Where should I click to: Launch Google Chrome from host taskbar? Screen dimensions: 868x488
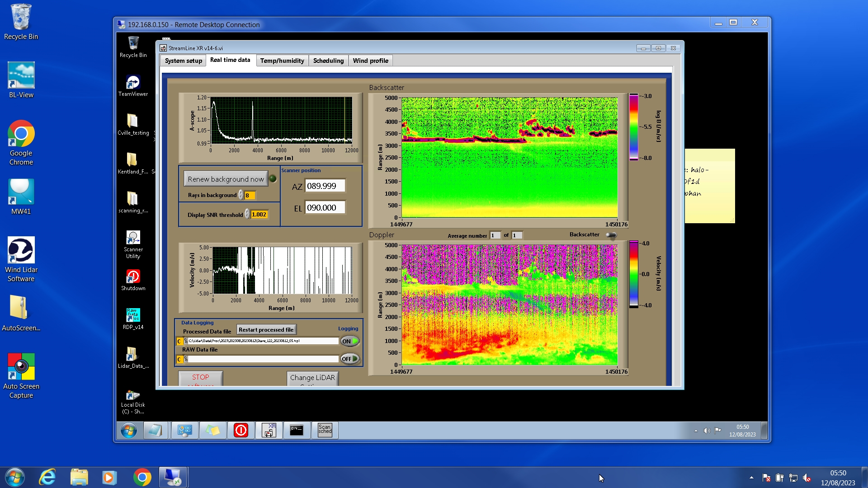[142, 477]
